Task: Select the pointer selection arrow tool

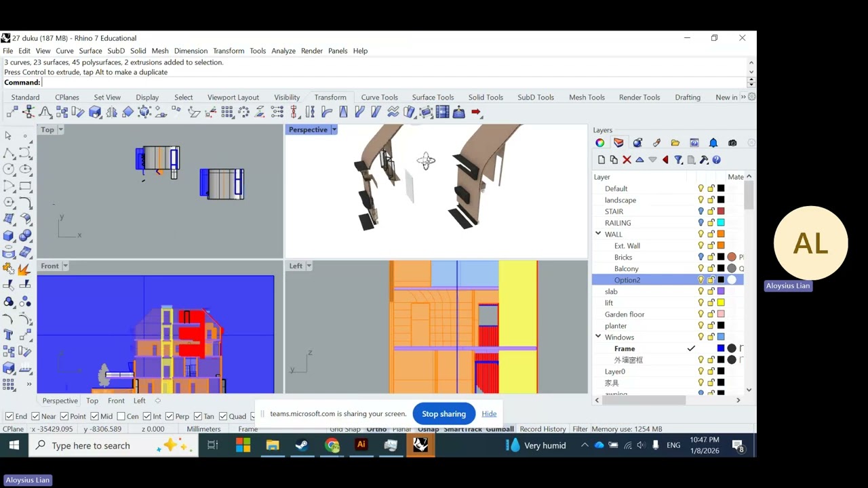Action: [7, 136]
